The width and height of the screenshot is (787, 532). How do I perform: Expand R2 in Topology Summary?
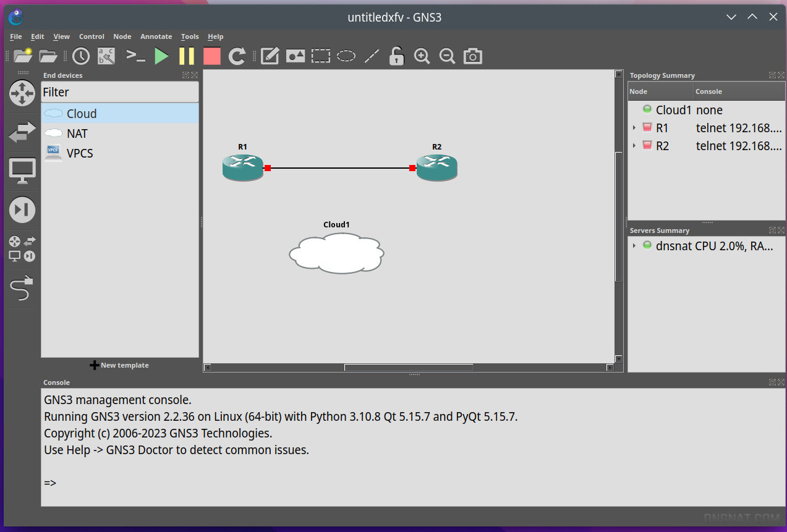click(x=634, y=146)
